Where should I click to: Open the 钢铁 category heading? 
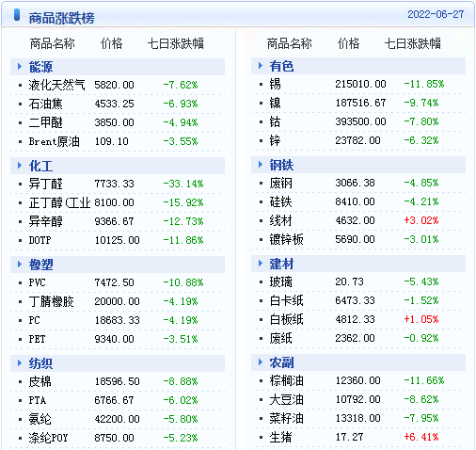coord(281,165)
